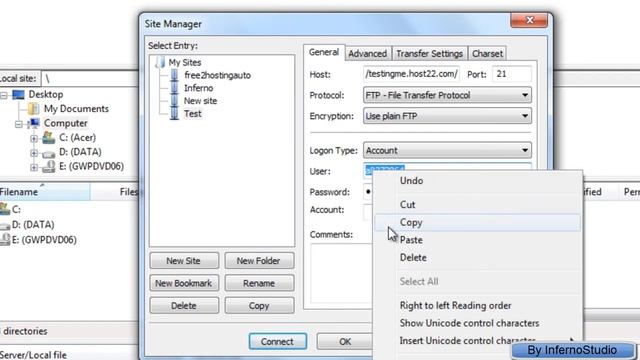Click the Desktop icon in local tree

click(x=18, y=95)
